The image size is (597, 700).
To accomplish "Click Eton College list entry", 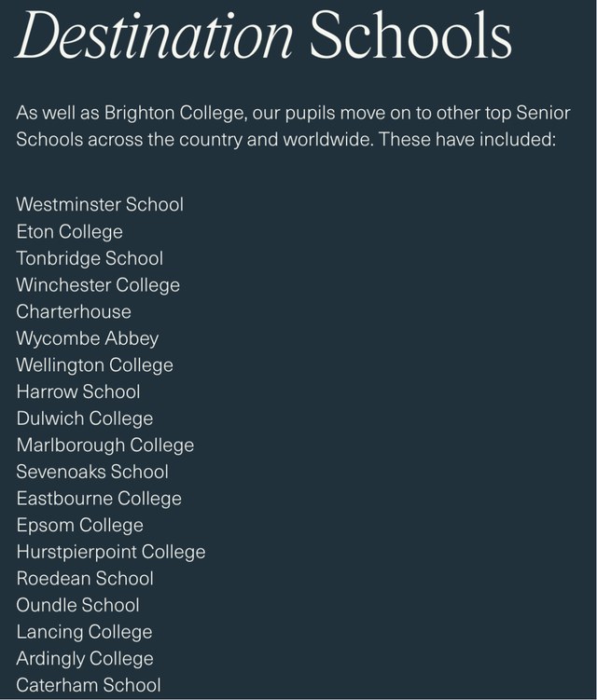I will point(70,232).
